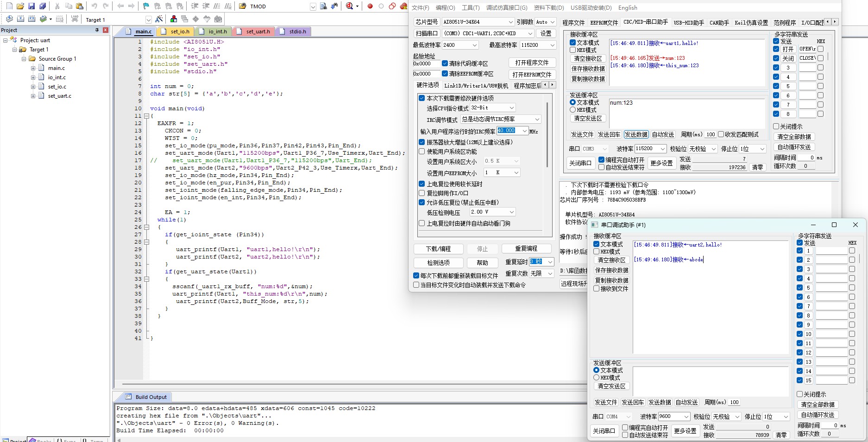Toggle 允许低压复位 checkbox

pos(422,202)
